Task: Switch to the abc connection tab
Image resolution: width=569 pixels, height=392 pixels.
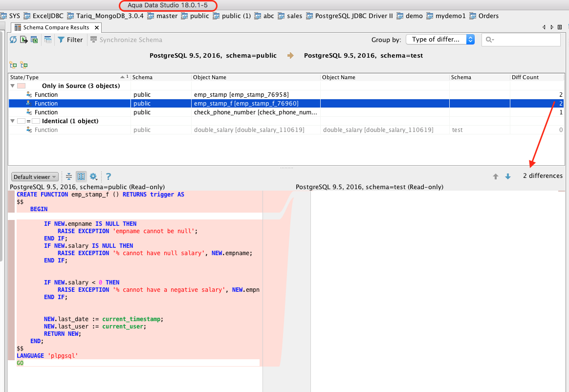Action: pyautogui.click(x=264, y=16)
